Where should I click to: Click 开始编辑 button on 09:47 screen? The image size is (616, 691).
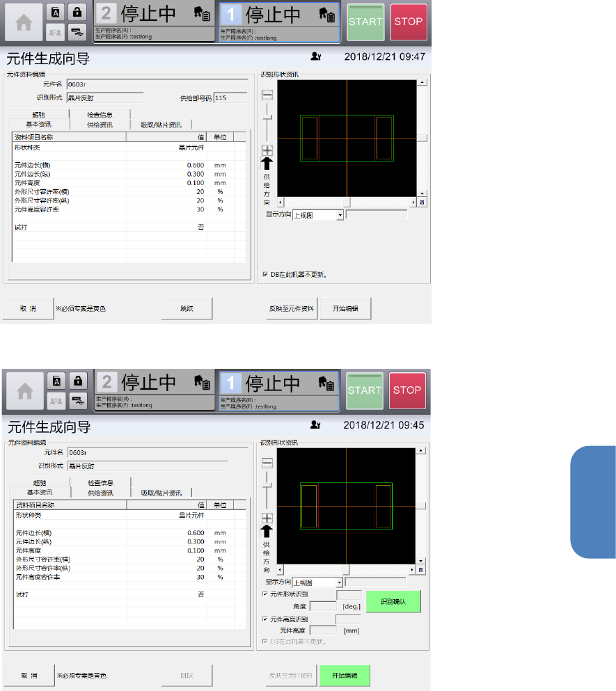coord(345,308)
